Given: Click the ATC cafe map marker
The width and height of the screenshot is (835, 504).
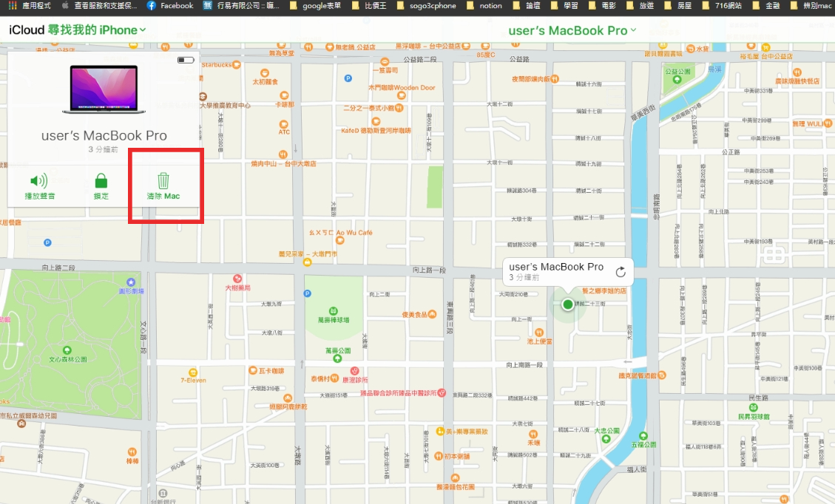Looking at the screenshot, I should pos(284,124).
